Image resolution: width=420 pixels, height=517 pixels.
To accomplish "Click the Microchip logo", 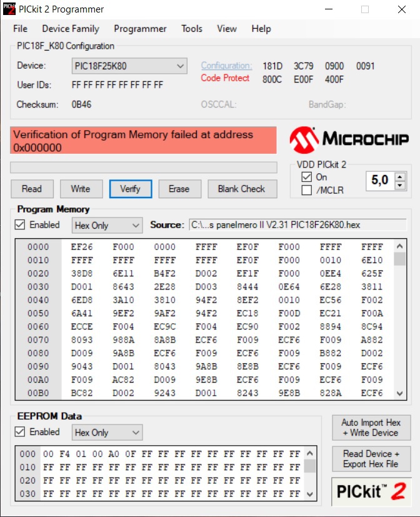I will (349, 140).
